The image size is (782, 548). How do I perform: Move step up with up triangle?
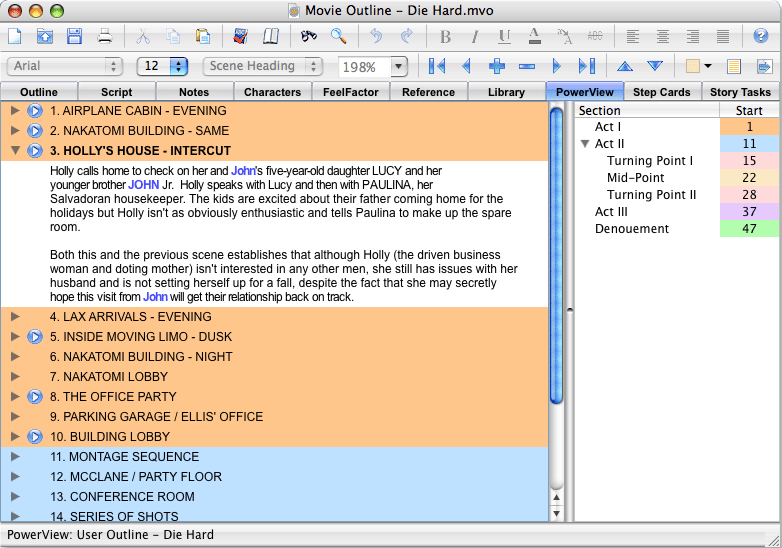[625, 66]
